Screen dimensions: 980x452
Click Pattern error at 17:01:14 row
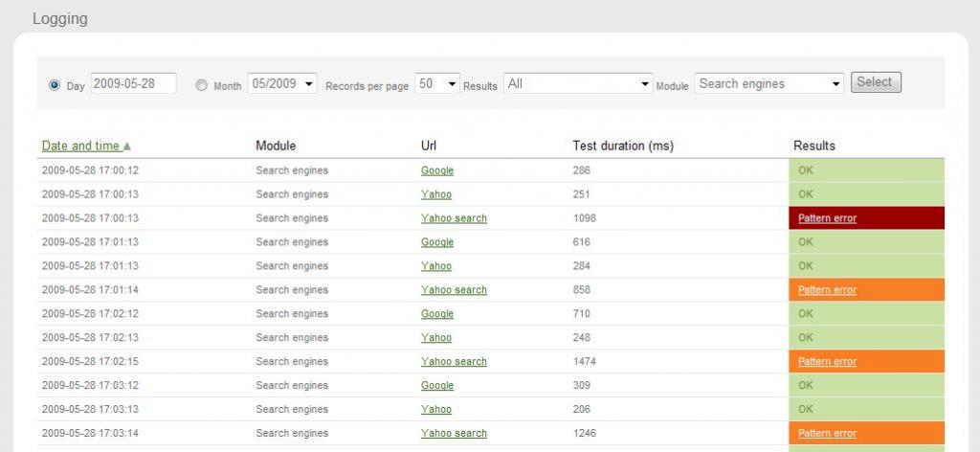click(x=827, y=290)
